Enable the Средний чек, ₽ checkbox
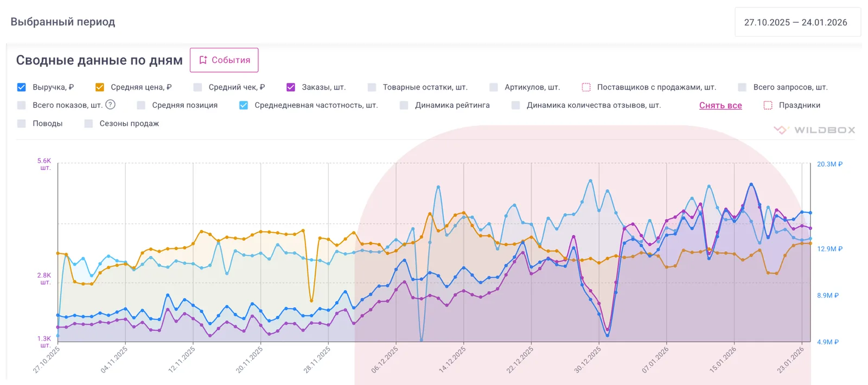Viewport: 868px width, 385px height. click(x=197, y=87)
